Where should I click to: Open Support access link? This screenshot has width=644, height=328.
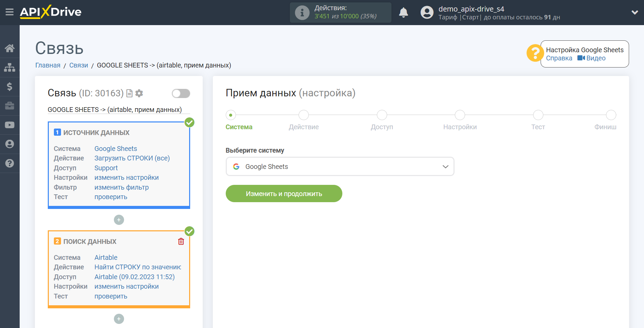106,168
